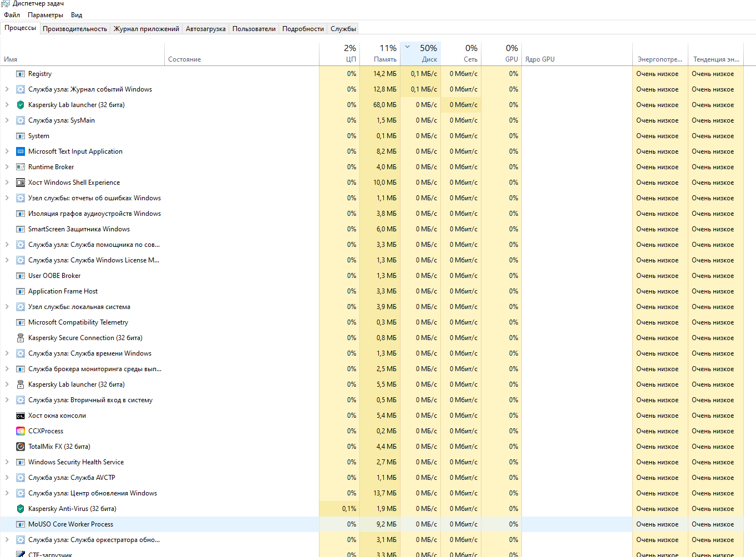
Task: Click the GPU usage column header
Action: point(501,54)
